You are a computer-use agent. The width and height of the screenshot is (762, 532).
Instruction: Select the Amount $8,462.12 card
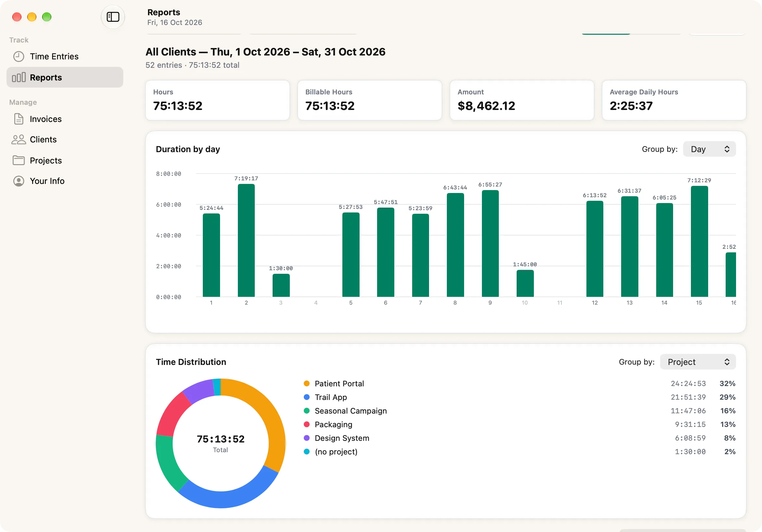[x=522, y=100]
